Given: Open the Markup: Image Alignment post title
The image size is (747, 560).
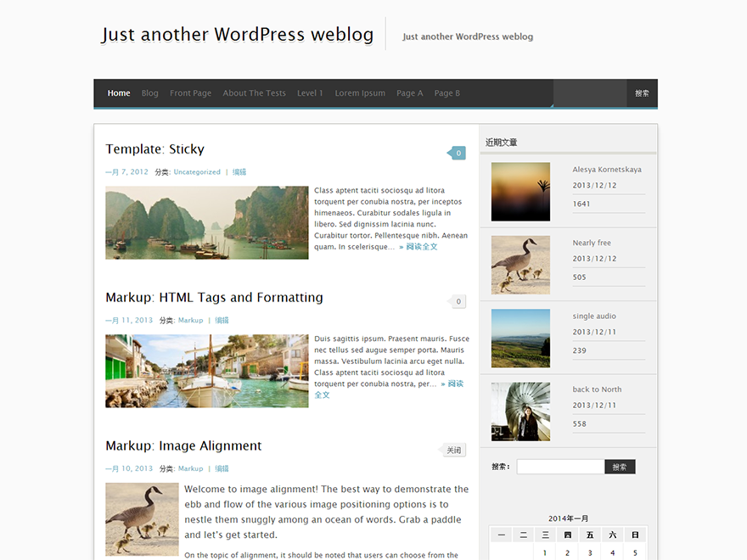Looking at the screenshot, I should point(183,446).
